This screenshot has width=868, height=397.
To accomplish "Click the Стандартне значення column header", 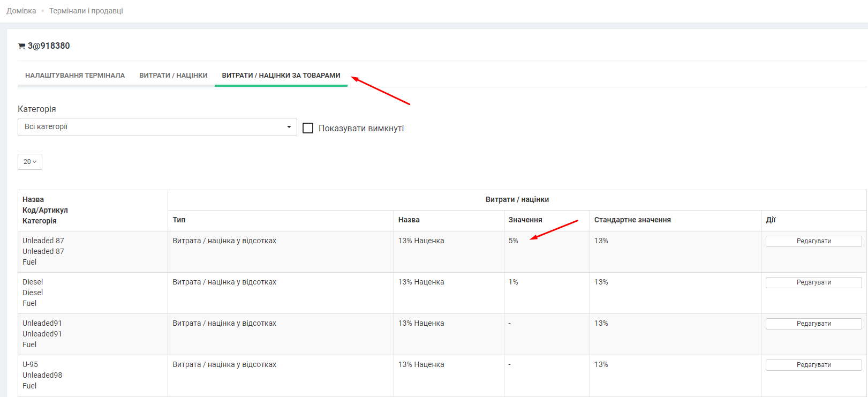I will [x=632, y=220].
